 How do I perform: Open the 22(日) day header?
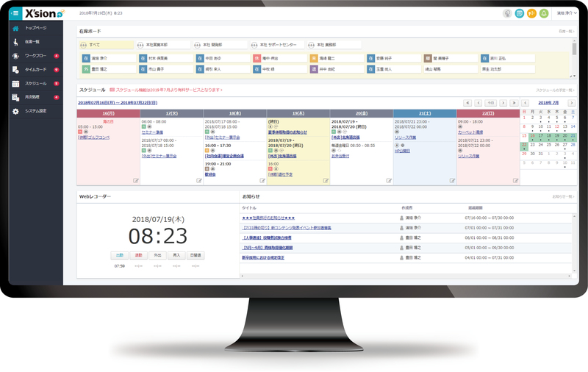(488, 113)
